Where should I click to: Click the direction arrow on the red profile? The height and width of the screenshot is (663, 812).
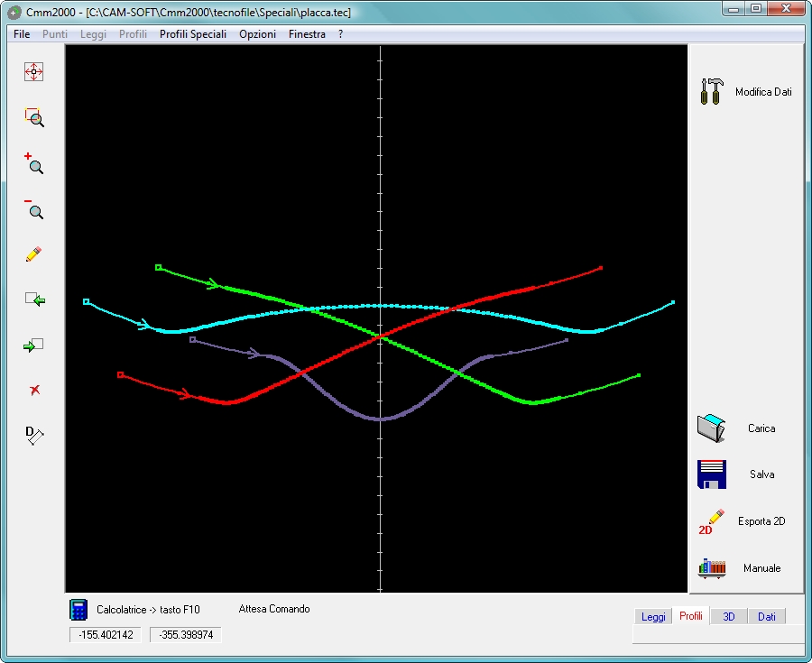[185, 394]
